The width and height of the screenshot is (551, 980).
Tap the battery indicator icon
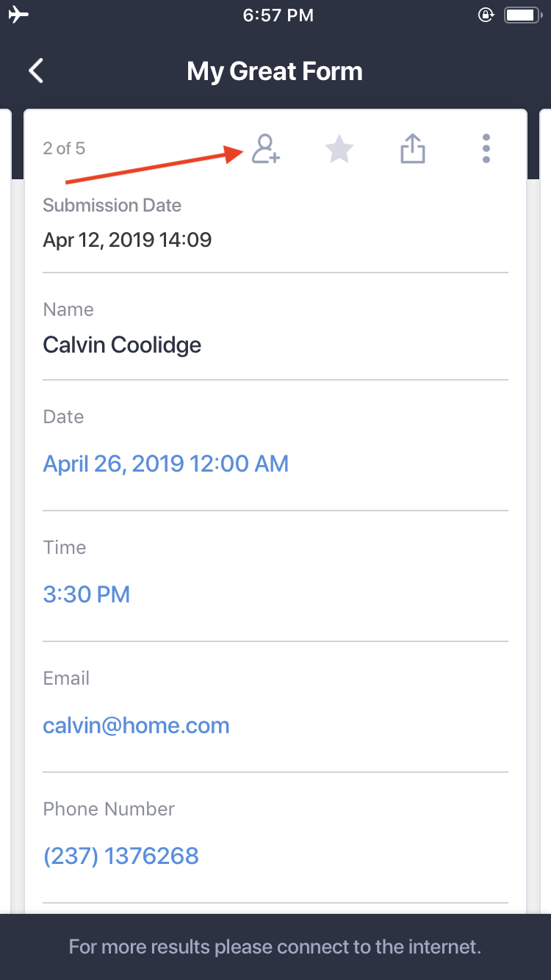523,15
